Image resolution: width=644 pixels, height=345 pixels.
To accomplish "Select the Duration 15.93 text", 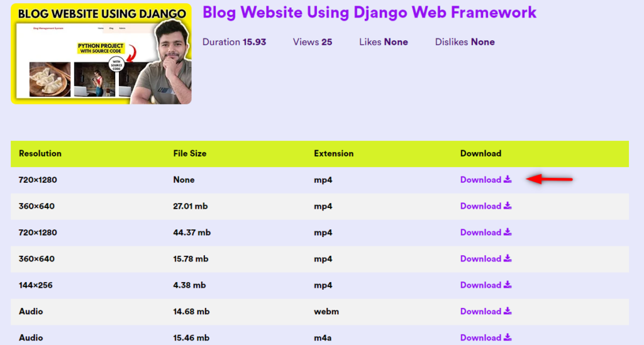I will pos(234,42).
